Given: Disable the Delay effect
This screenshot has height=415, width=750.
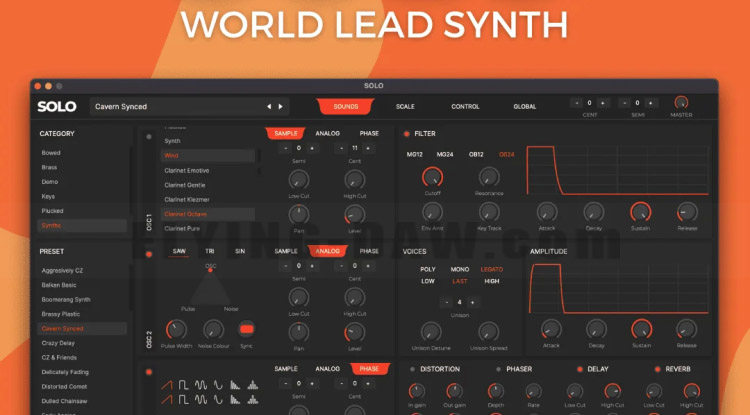Looking at the screenshot, I should coord(580,369).
